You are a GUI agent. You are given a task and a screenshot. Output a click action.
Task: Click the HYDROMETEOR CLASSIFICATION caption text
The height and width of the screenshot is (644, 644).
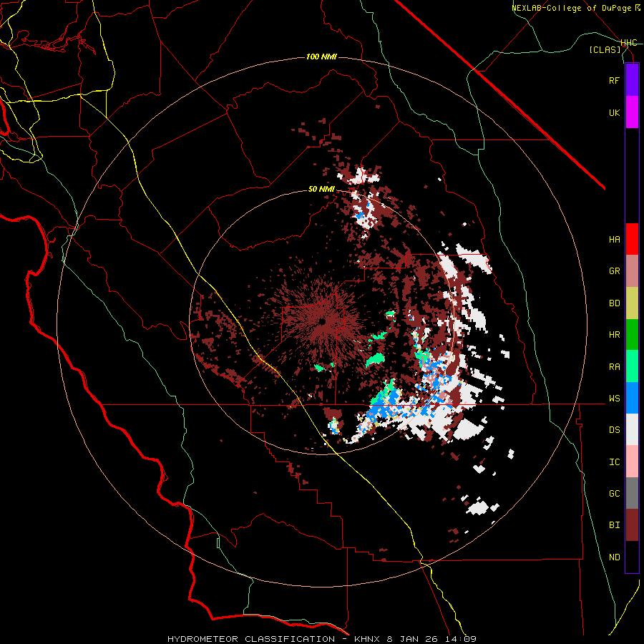(x=251, y=639)
